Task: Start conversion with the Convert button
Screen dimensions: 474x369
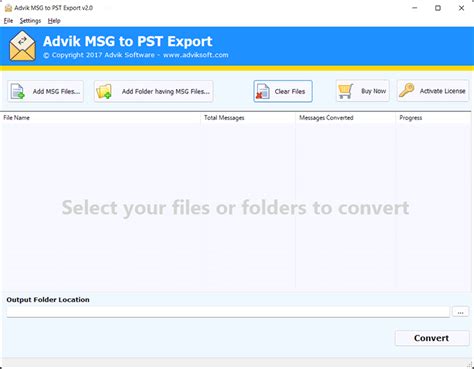Action: 432,338
